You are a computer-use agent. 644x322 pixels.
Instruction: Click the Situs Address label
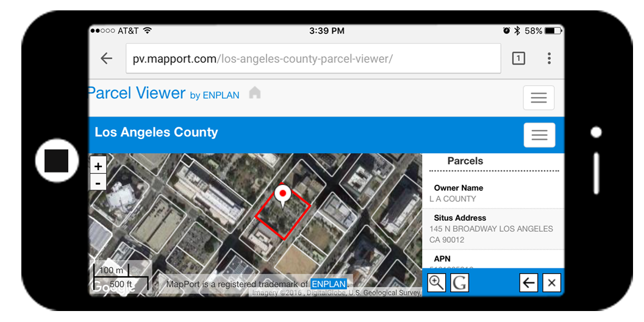tap(460, 218)
